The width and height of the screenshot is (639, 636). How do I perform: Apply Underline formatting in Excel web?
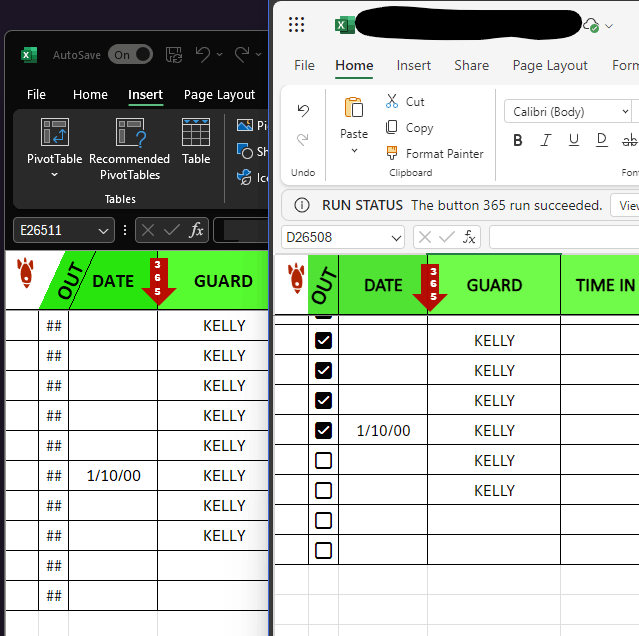click(574, 140)
